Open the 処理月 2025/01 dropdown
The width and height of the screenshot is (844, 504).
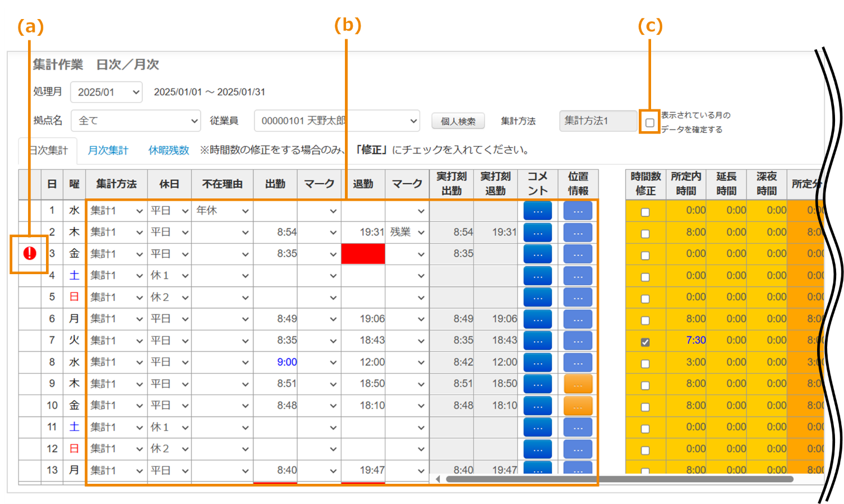[107, 93]
